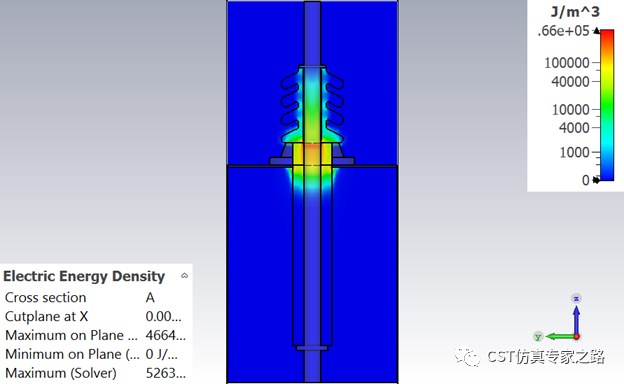Click the 100000 tick label on legend
624x384 pixels.
pyautogui.click(x=567, y=63)
